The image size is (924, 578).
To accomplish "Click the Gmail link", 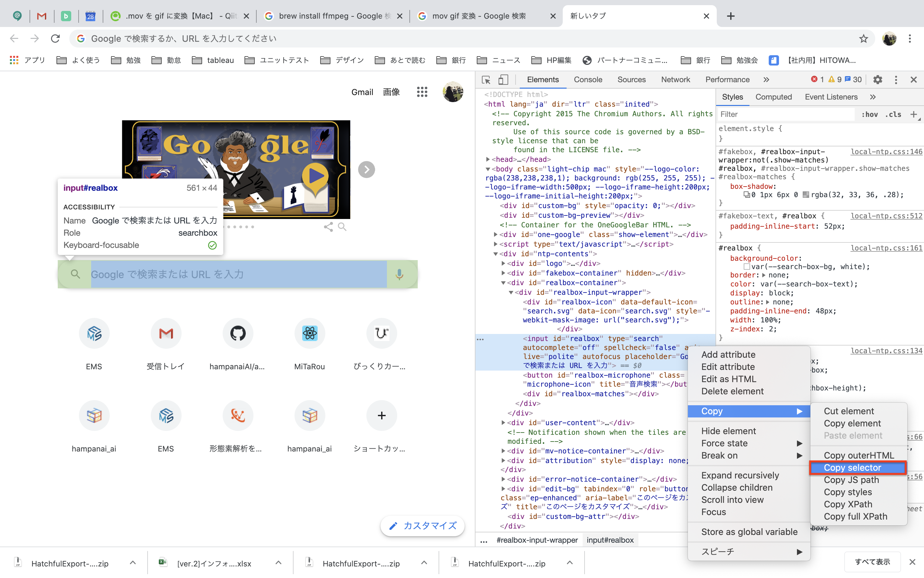I will click(x=362, y=92).
